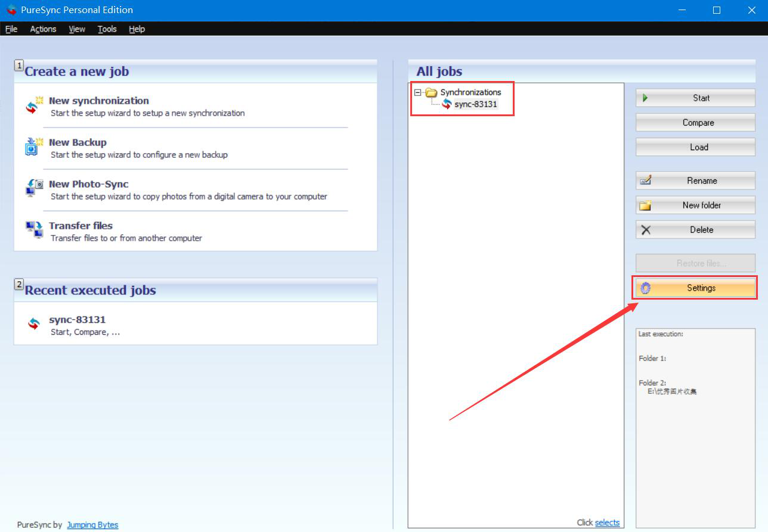The height and width of the screenshot is (532, 768).
Task: Open the File menu
Action: 11,29
